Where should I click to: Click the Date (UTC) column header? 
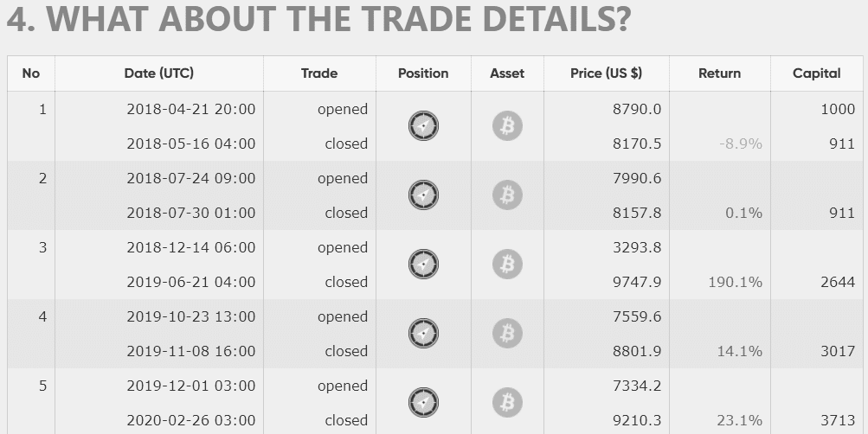pos(159,73)
